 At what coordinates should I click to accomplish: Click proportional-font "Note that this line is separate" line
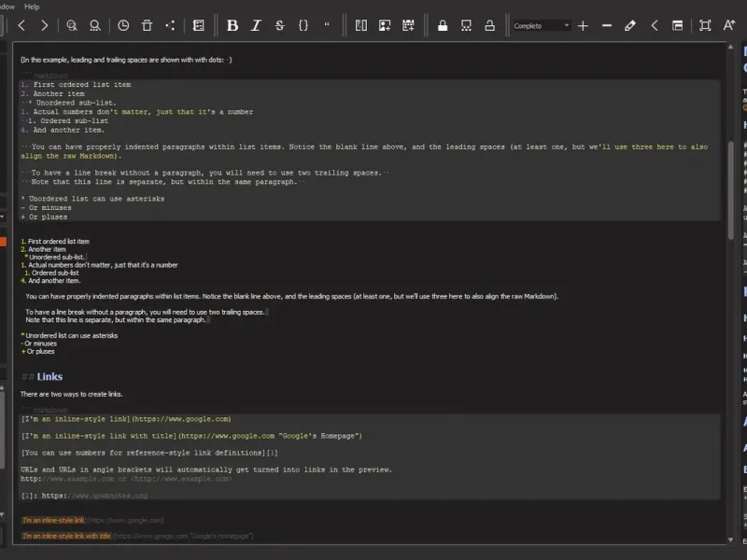click(x=116, y=320)
